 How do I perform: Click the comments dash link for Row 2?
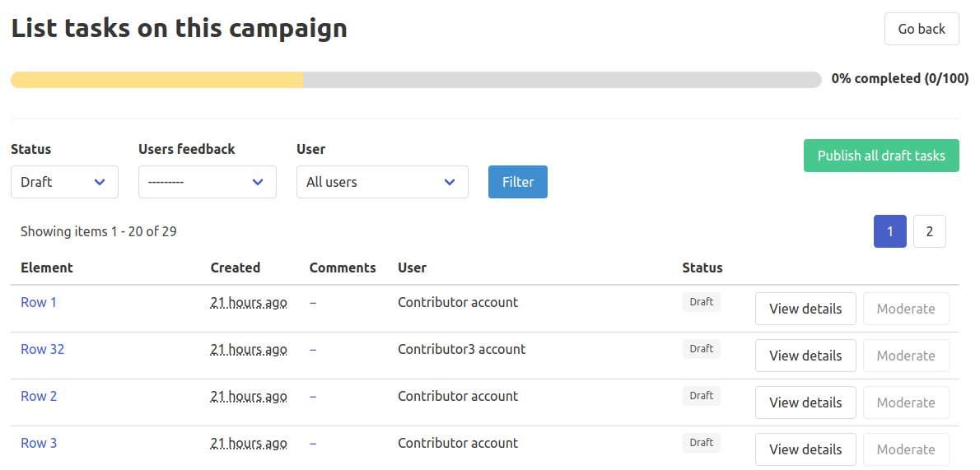tap(312, 396)
